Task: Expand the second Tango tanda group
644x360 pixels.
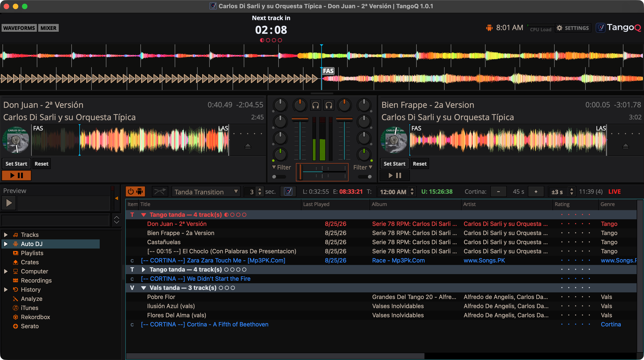Action: 143,269
